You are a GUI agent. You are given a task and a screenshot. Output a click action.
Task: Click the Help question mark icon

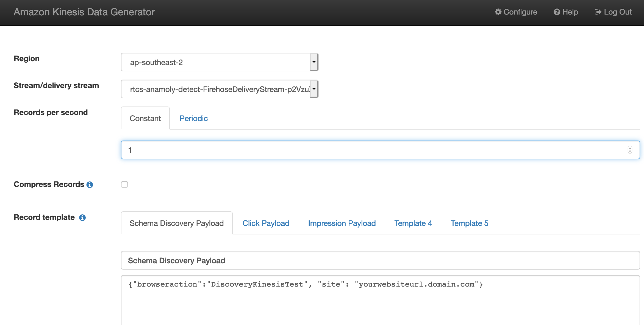point(557,12)
